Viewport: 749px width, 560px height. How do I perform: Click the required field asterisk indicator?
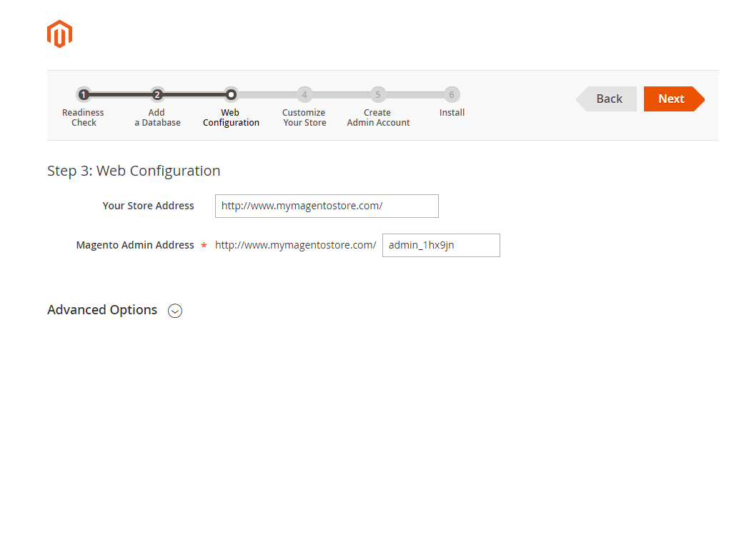pos(203,245)
